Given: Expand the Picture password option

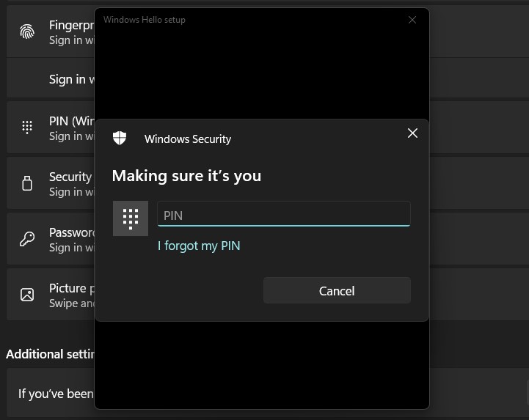Looking at the screenshot, I should tap(71, 295).
